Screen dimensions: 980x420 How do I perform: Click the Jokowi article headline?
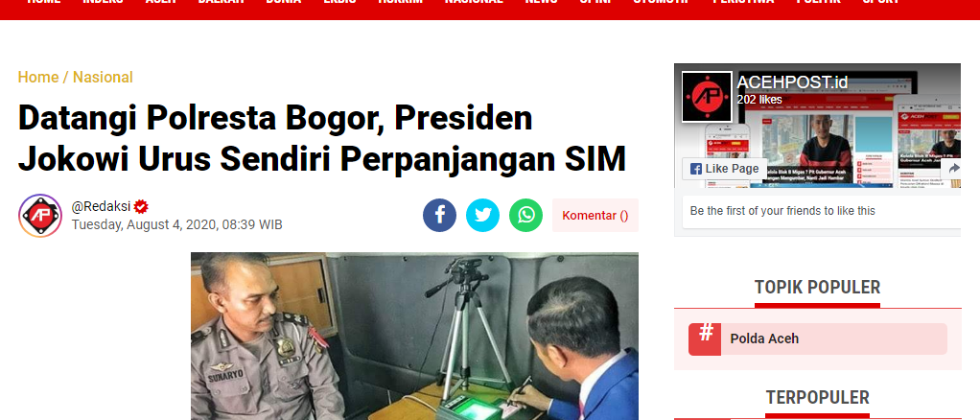(x=322, y=139)
